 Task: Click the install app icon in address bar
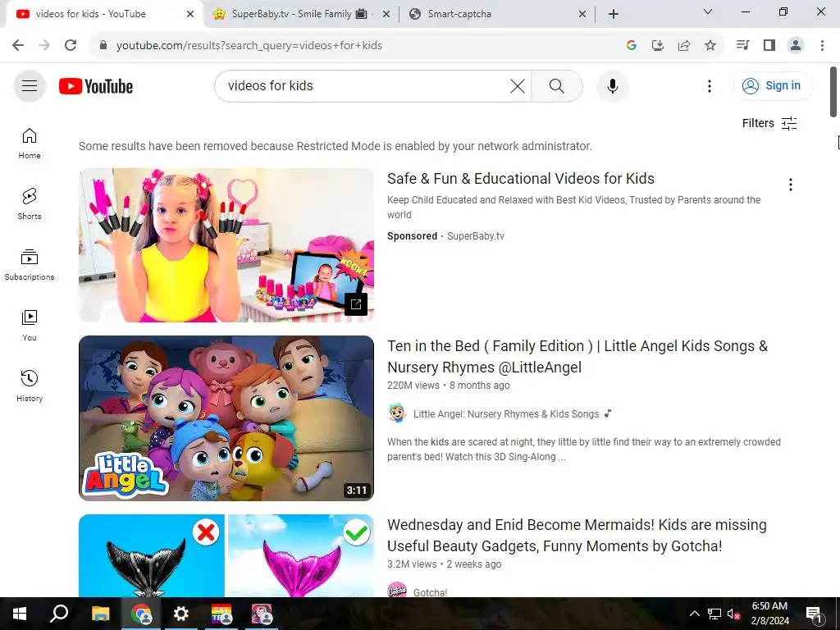click(658, 46)
